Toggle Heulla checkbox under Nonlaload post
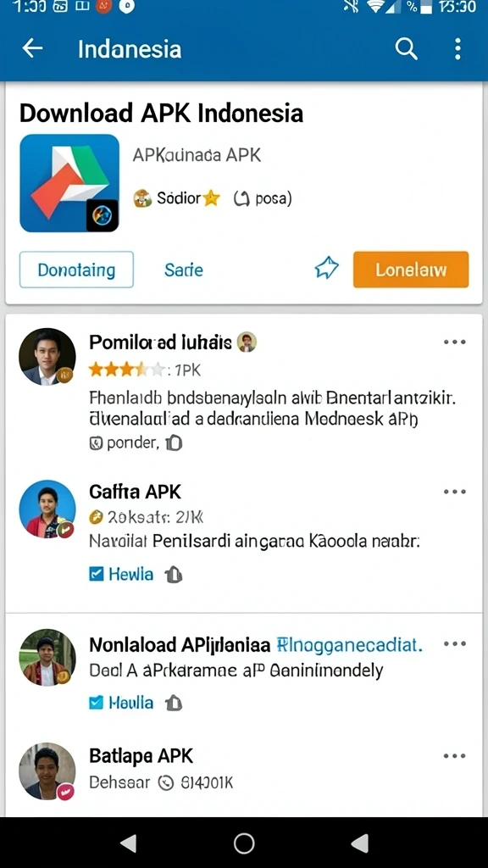The width and height of the screenshot is (488, 868). tap(97, 703)
